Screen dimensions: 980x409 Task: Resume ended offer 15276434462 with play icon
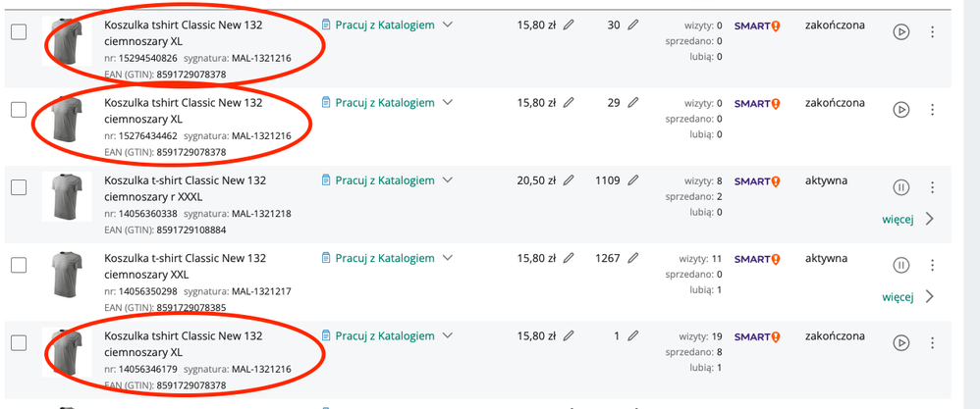[x=900, y=109]
